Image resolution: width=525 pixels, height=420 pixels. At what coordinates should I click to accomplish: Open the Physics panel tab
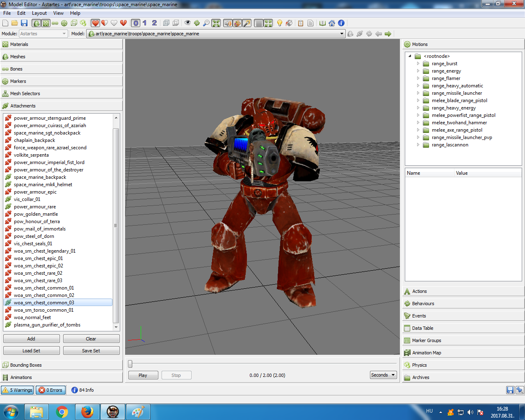tap(463, 365)
